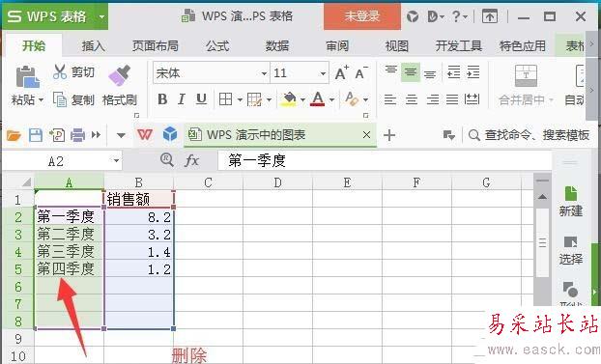The height and width of the screenshot is (364, 601).
Task: Select the Format Painter (格式刷) brush
Action: pyautogui.click(x=120, y=75)
